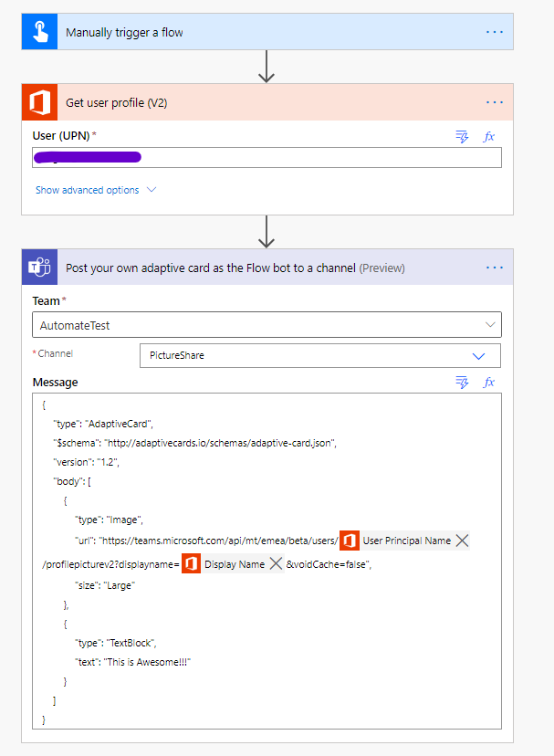
Task: Click the "size": "Large" line
Action: (105, 585)
